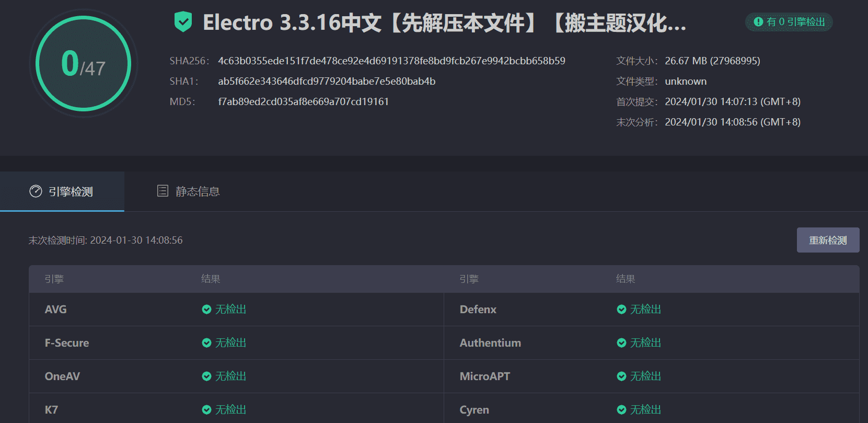Click the OneAV engine name
Viewport: 868px width, 423px height.
pos(62,376)
